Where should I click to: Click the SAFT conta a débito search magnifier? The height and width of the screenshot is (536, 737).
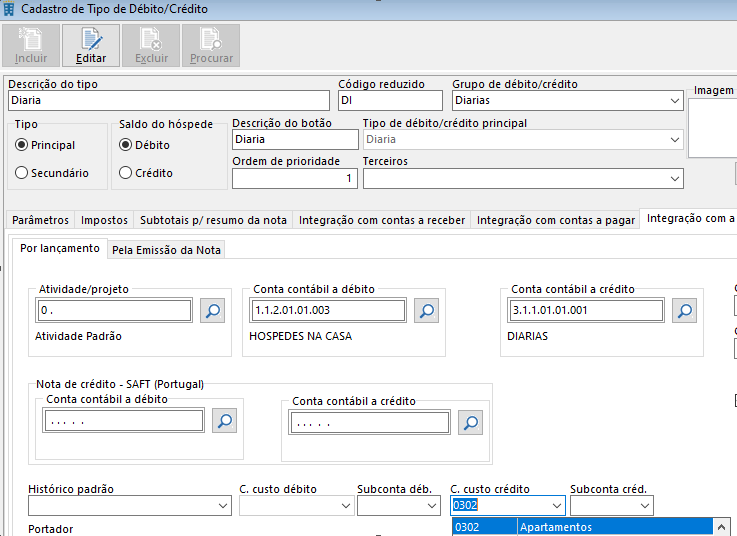(x=225, y=421)
